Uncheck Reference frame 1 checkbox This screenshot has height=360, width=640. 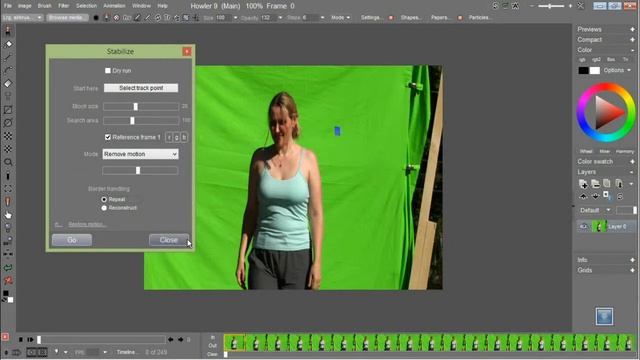[x=108, y=137]
